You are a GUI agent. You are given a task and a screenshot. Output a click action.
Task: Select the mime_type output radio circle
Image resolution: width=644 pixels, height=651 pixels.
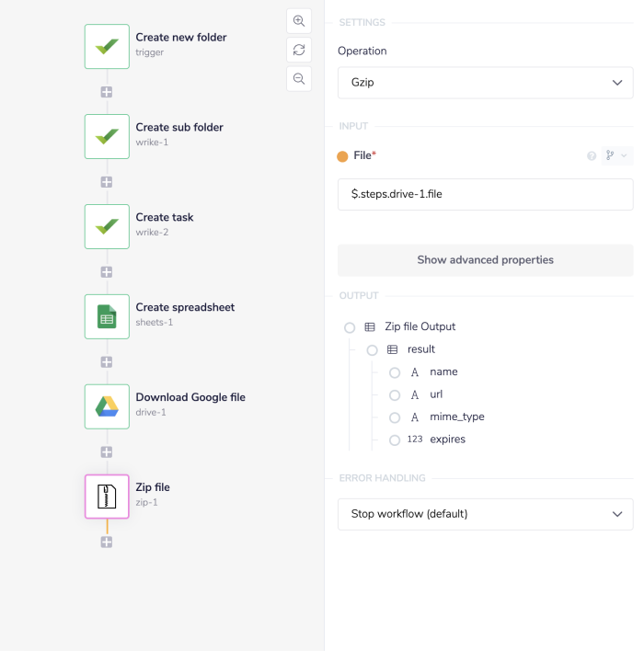click(395, 417)
